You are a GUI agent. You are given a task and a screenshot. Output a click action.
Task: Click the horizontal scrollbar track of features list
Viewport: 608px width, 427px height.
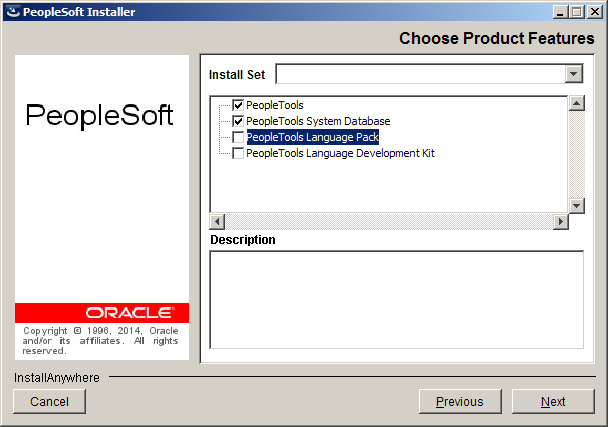(x=389, y=222)
